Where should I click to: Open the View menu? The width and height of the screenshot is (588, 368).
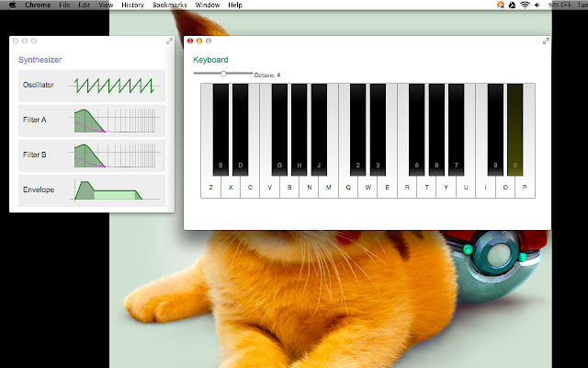tap(106, 5)
